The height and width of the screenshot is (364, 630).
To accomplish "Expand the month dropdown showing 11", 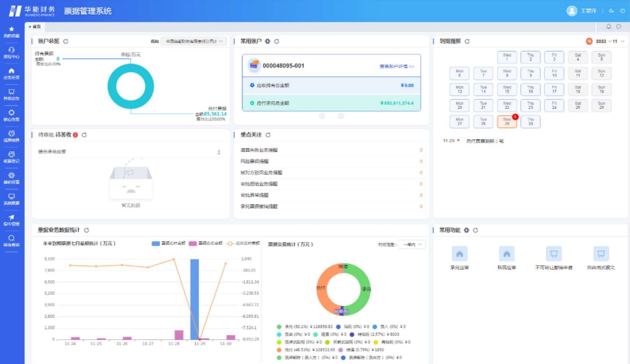I will (618, 41).
